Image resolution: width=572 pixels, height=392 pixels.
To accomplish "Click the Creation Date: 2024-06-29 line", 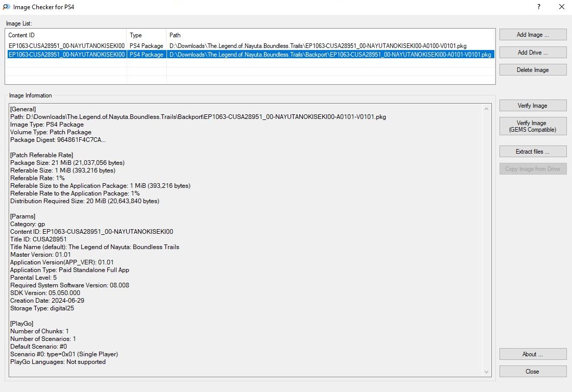I will click(x=47, y=301).
